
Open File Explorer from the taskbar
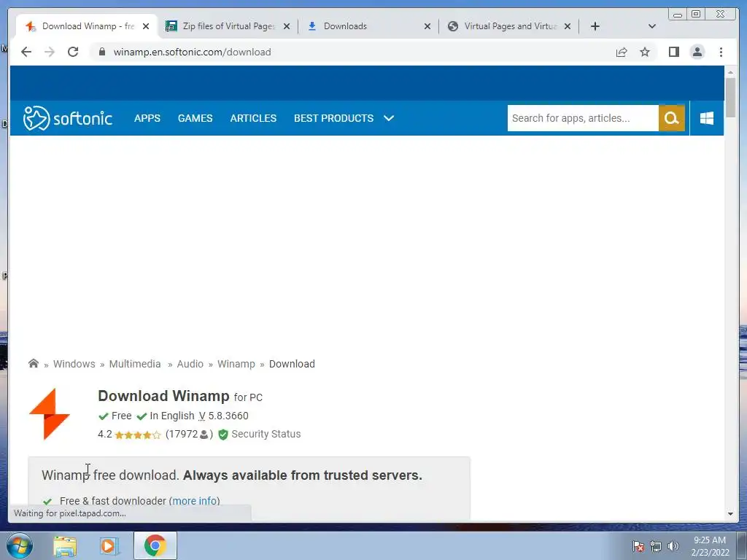click(x=65, y=546)
